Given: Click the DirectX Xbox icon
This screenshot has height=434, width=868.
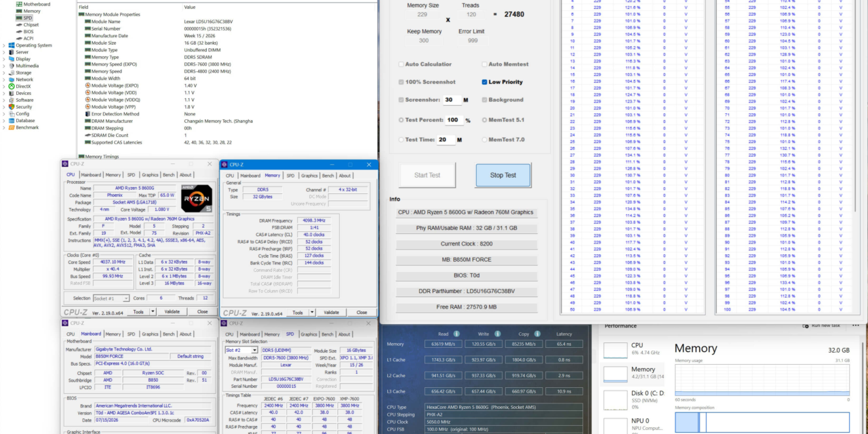Looking at the screenshot, I should [12, 86].
